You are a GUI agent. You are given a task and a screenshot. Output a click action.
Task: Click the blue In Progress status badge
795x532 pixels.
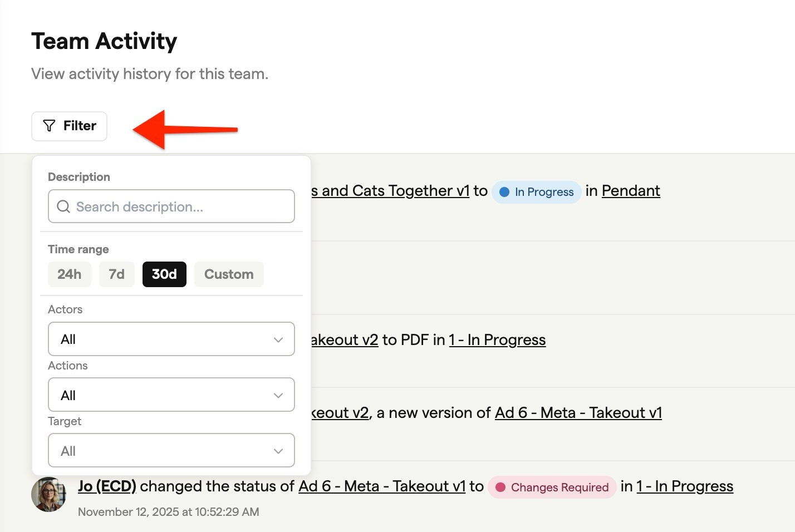(x=536, y=192)
